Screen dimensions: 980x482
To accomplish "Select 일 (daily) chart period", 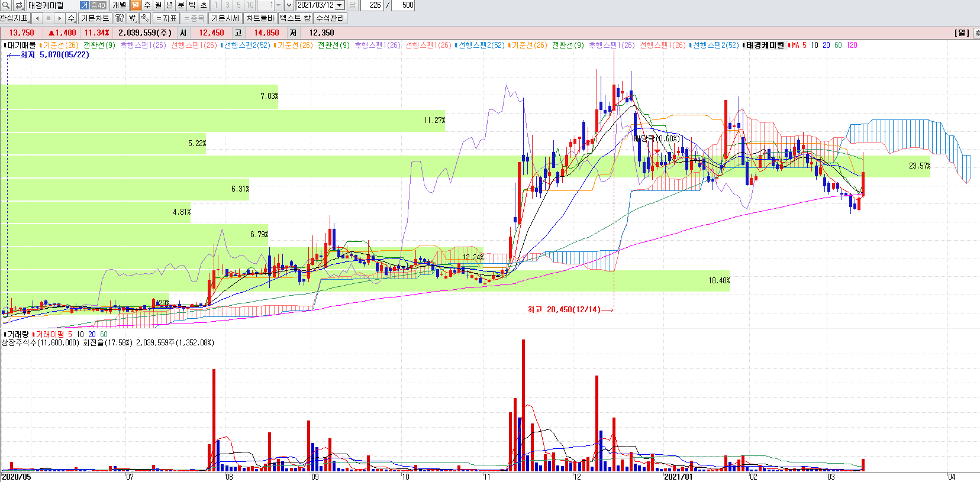I will [x=136, y=5].
